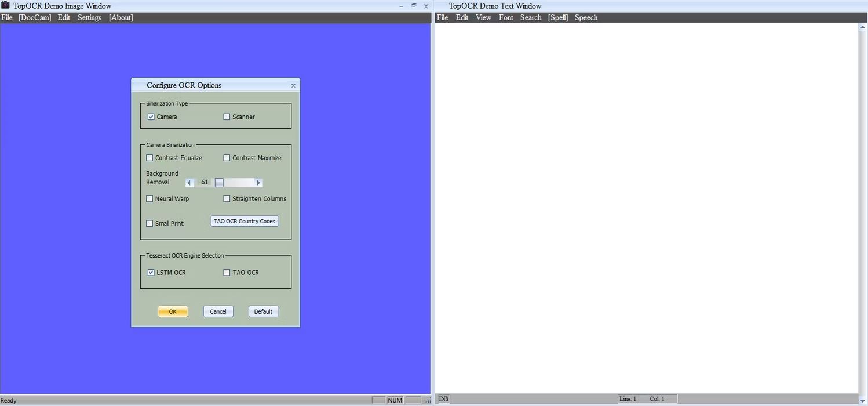868x406 pixels.
Task: Click the Cancel button
Action: [218, 311]
